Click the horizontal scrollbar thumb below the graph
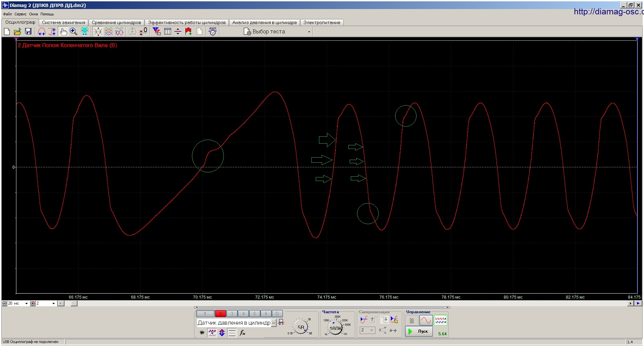This screenshot has width=644, height=346. (x=74, y=303)
